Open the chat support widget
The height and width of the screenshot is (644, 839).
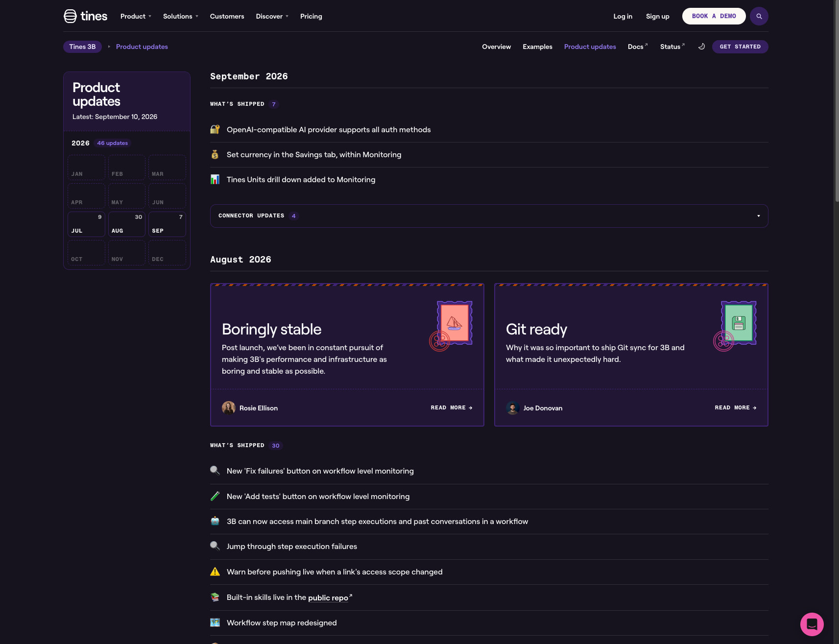[x=812, y=624]
